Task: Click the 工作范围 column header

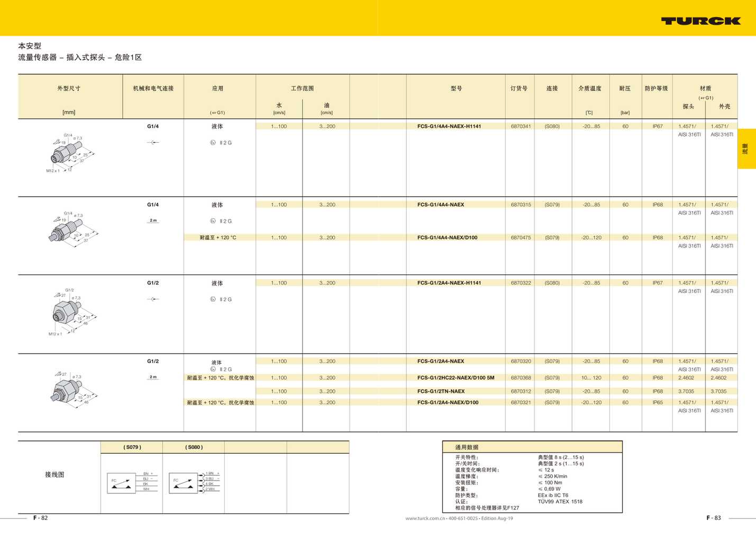Action: point(302,88)
